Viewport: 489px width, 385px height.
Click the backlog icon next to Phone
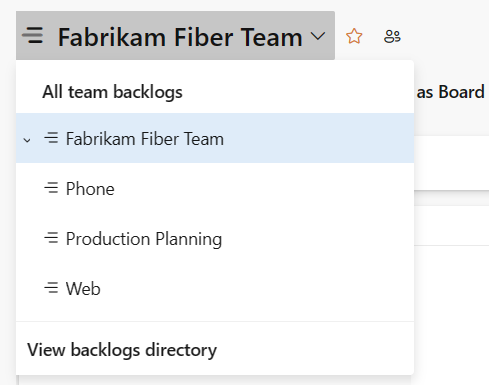click(51, 188)
